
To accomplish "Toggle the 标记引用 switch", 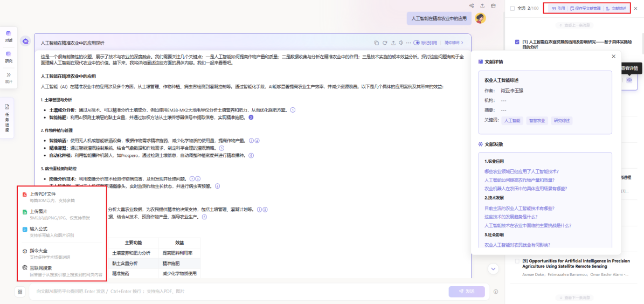I will coord(417,43).
